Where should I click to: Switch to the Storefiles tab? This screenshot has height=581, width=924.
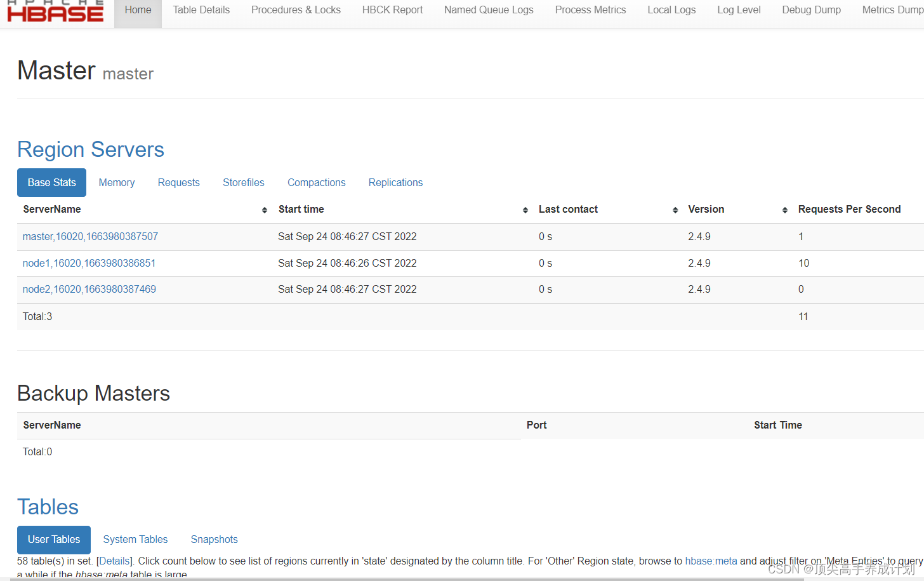pos(244,182)
